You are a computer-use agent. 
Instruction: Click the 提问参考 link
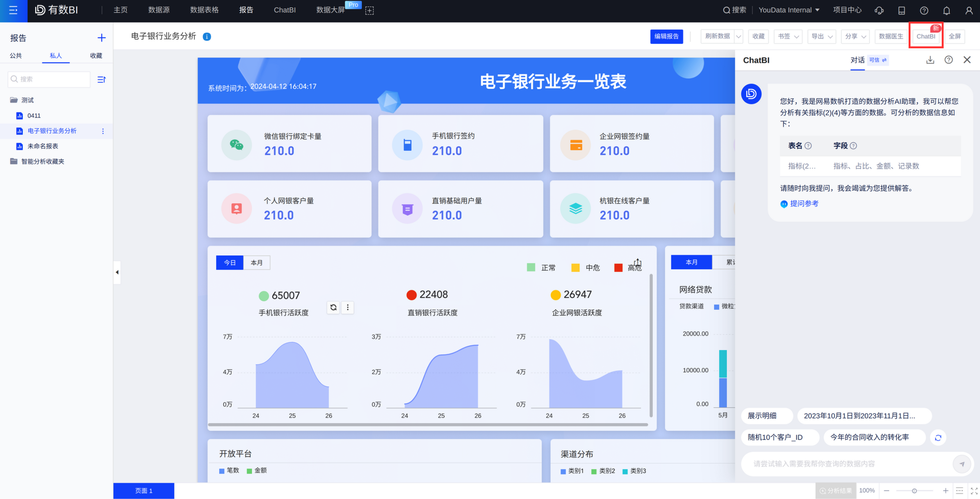pyautogui.click(x=803, y=204)
